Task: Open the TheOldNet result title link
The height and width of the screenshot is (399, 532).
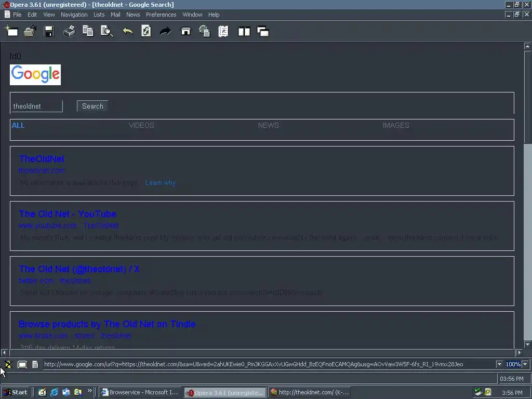Action: click(42, 159)
